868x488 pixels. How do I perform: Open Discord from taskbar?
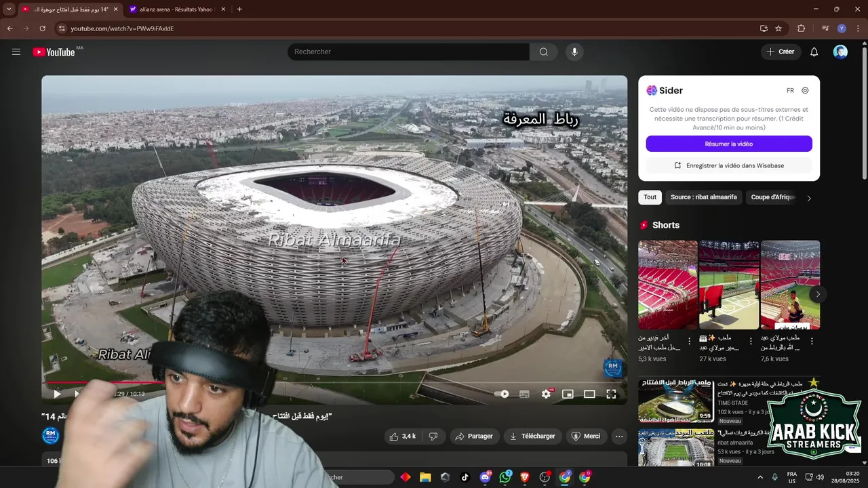(485, 477)
